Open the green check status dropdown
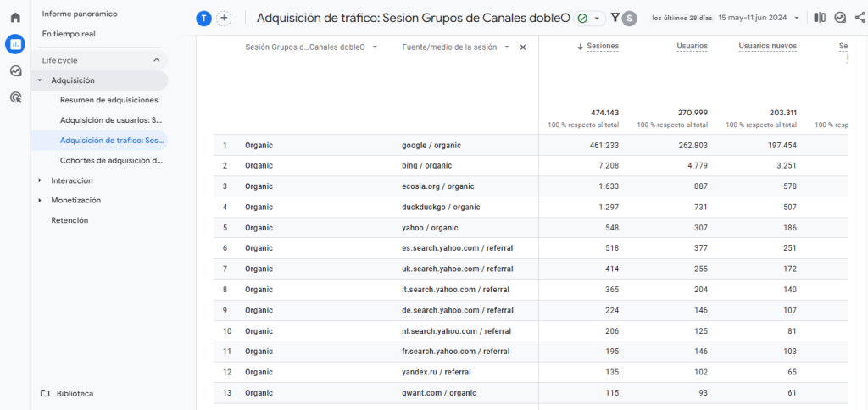Viewport: 868px width, 410px height. [589, 19]
